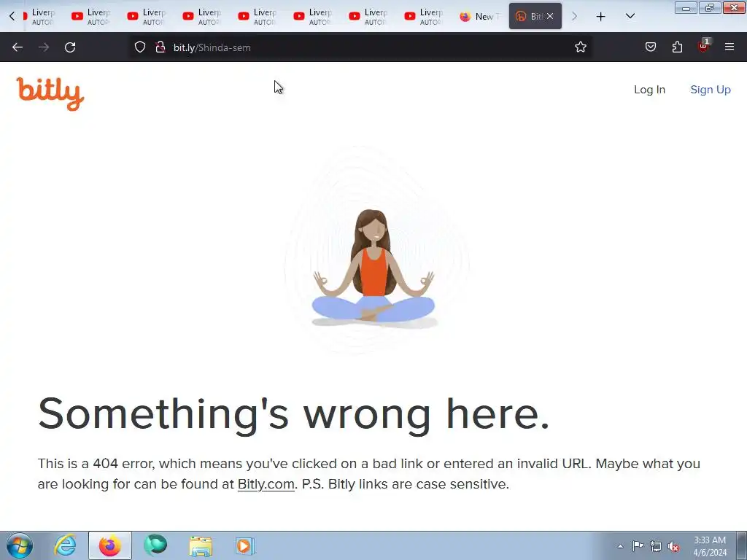The width and height of the screenshot is (747, 560).
Task: Open Windows Explorer folder icon
Action: (x=201, y=545)
